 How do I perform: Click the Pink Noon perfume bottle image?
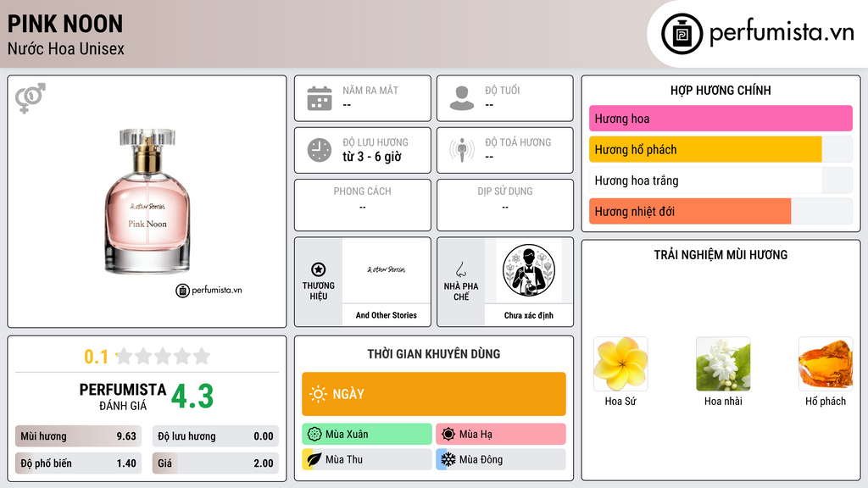[x=147, y=201]
